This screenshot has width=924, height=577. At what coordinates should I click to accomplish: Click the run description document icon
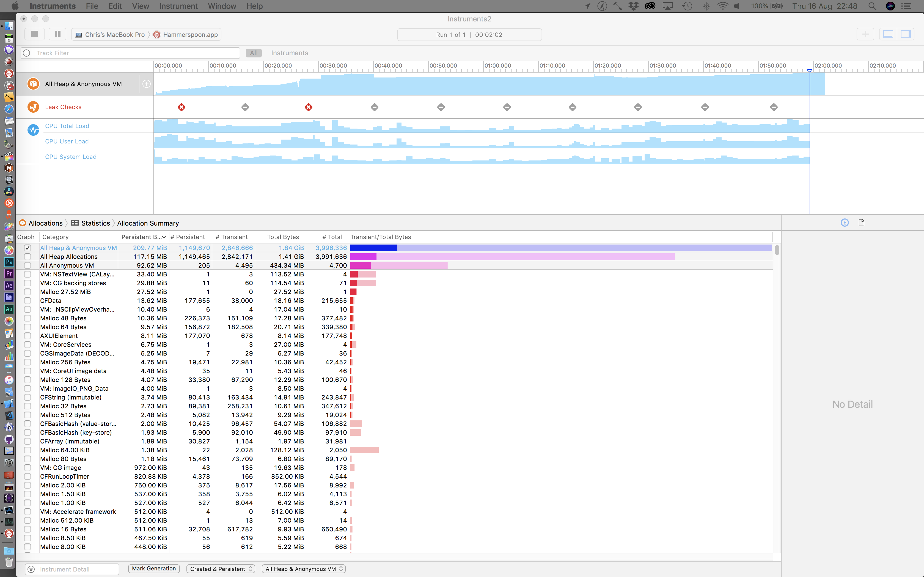(862, 223)
